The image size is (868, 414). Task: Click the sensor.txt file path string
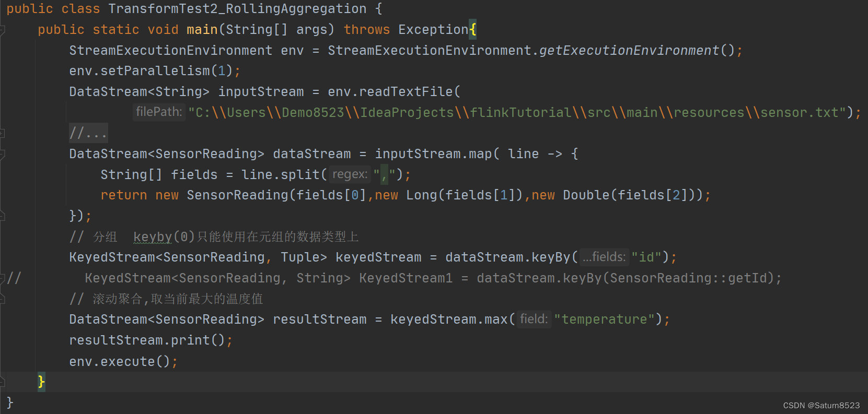pyautogui.click(x=517, y=113)
